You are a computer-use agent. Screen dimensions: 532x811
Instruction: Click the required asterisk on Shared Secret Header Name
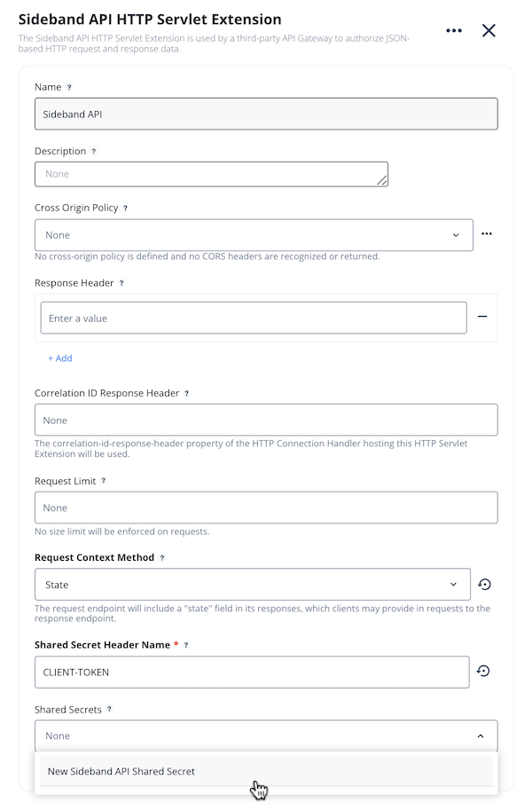[175, 644]
